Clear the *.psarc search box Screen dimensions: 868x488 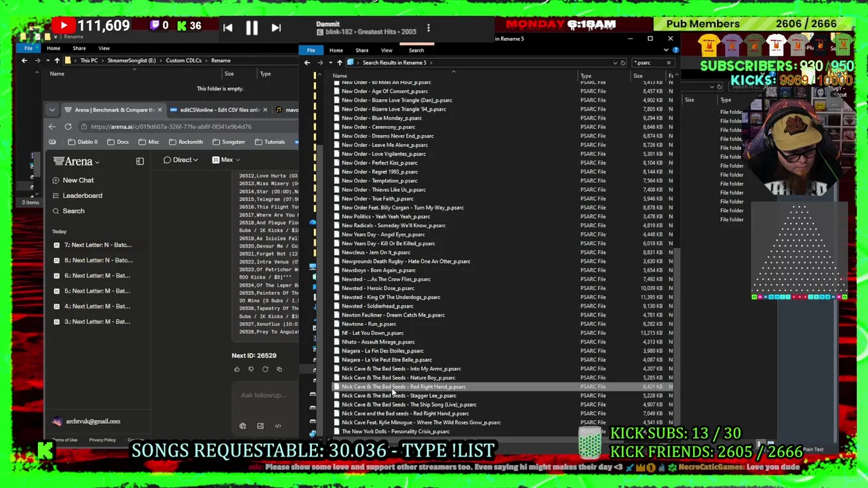point(668,62)
